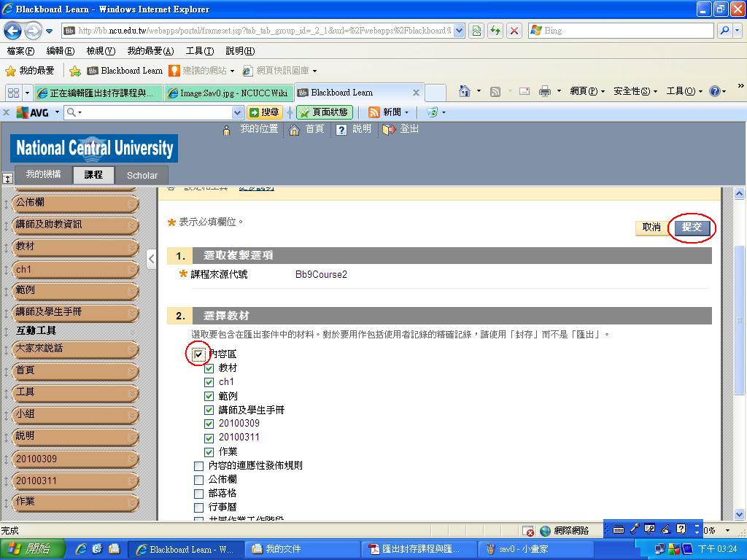Click the 取消 cancel button
The width and height of the screenshot is (747, 560).
tap(651, 227)
